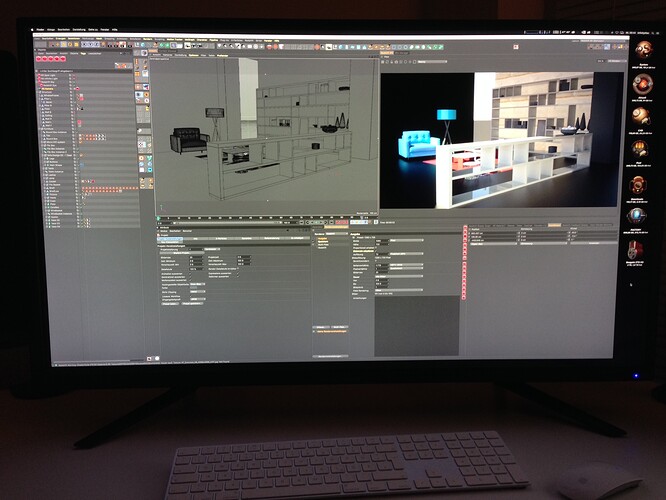
Task: Click the Preset laden button
Action: point(170,304)
